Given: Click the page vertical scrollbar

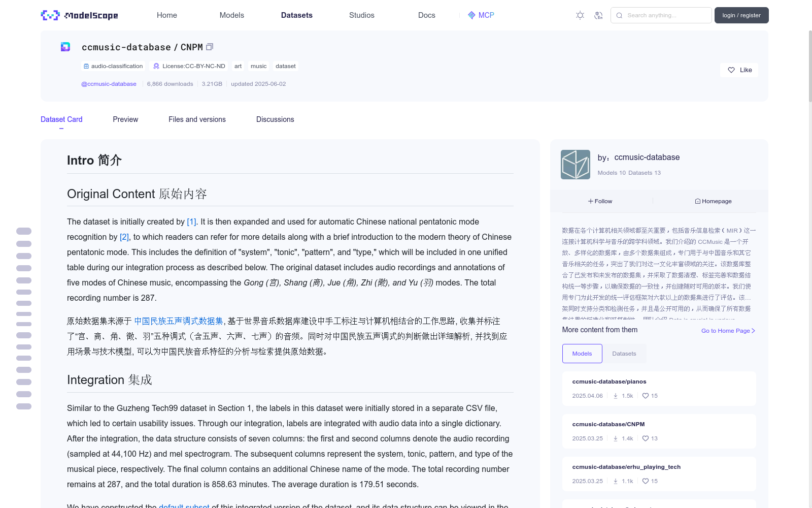Looking at the screenshot, I should point(810,66).
